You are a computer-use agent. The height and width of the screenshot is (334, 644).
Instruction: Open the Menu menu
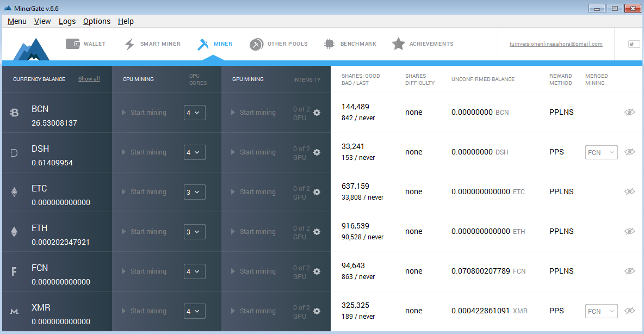17,21
